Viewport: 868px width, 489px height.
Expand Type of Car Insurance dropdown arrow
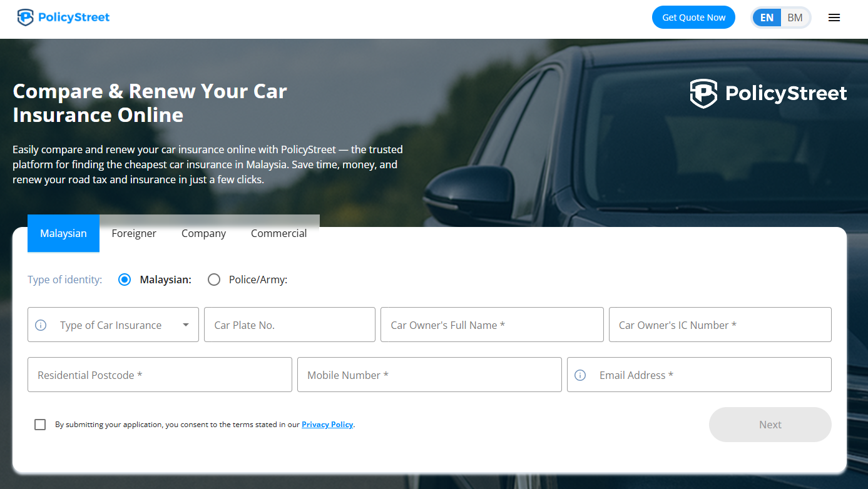(x=186, y=325)
